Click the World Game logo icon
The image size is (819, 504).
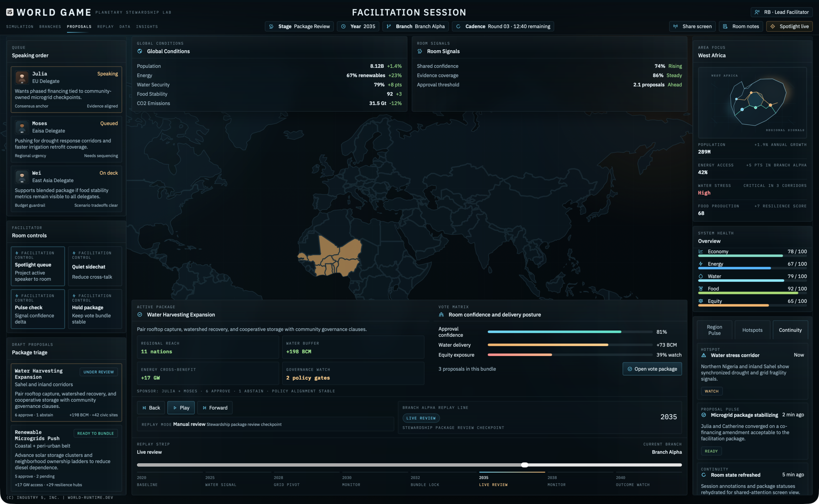pos(10,12)
